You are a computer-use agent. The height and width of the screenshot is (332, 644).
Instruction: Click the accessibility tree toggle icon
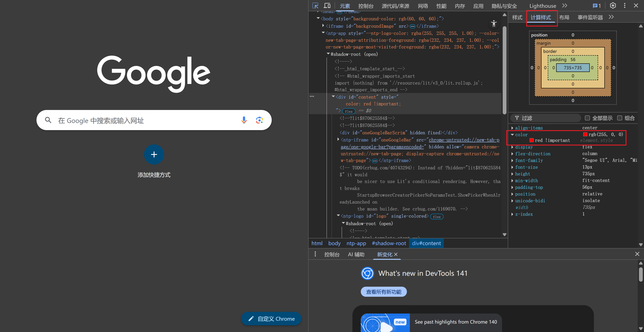click(493, 24)
